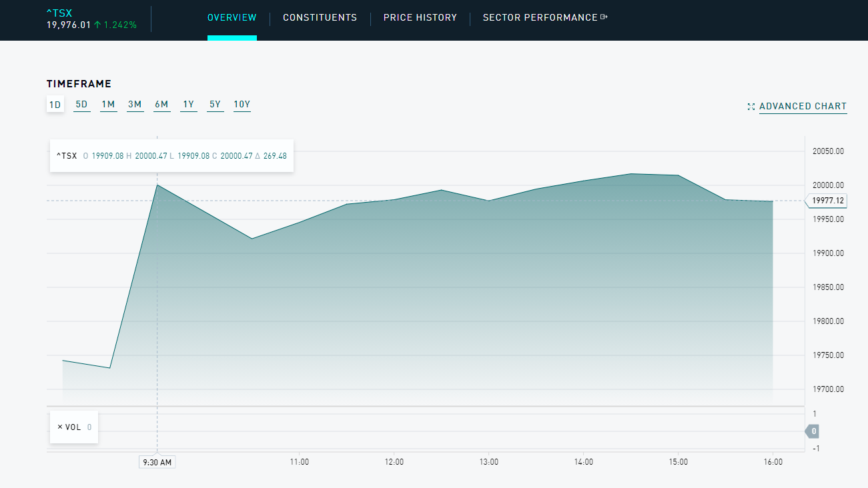Click the 20000.00 price axis label
The height and width of the screenshot is (488, 868).
[829, 185]
